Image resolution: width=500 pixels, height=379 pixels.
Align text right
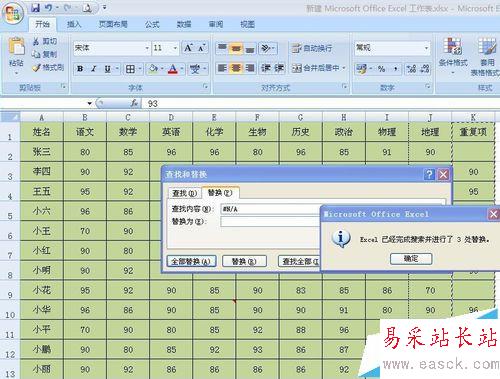tap(250, 68)
